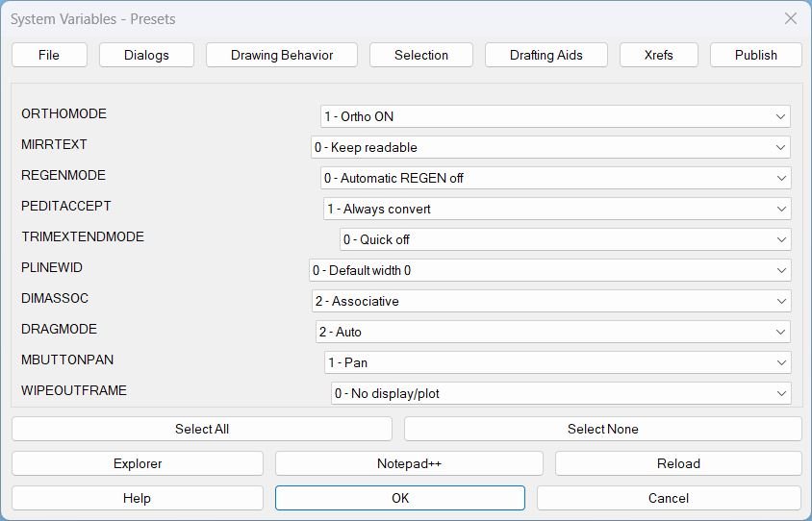
Task: Open the Drawing Behavior category
Action: pos(282,55)
